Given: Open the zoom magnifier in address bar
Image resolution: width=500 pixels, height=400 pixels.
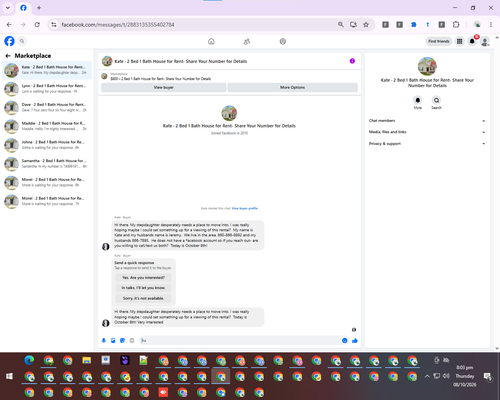Looking at the screenshot, I should [341, 25].
